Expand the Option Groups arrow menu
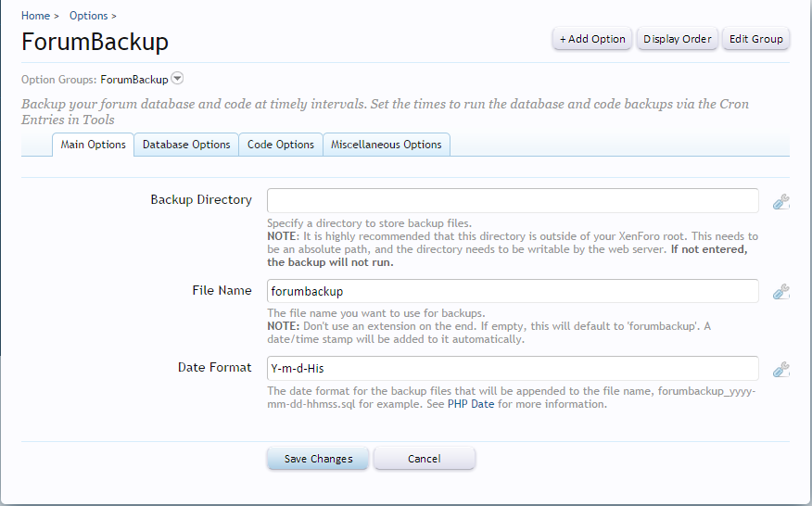This screenshot has width=812, height=506. pyautogui.click(x=178, y=80)
